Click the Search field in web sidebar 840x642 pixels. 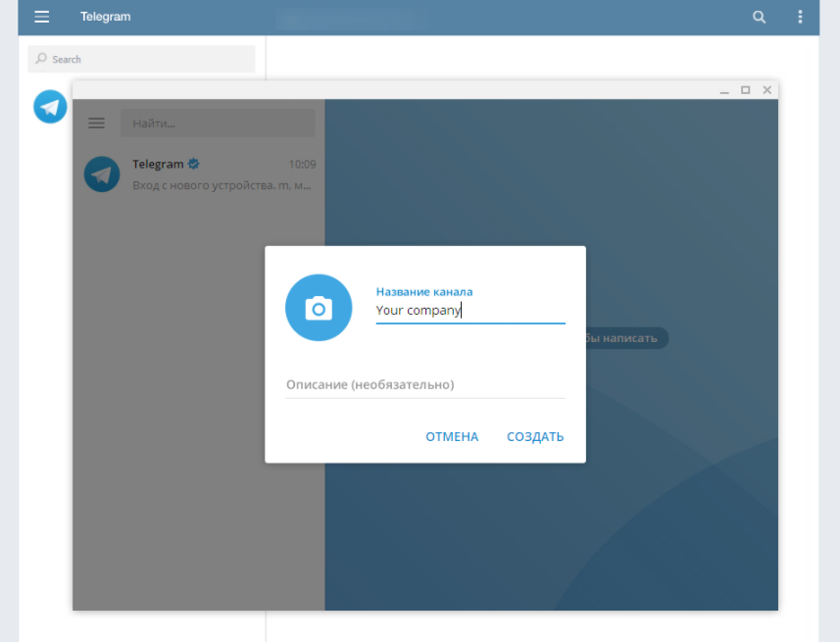141,59
